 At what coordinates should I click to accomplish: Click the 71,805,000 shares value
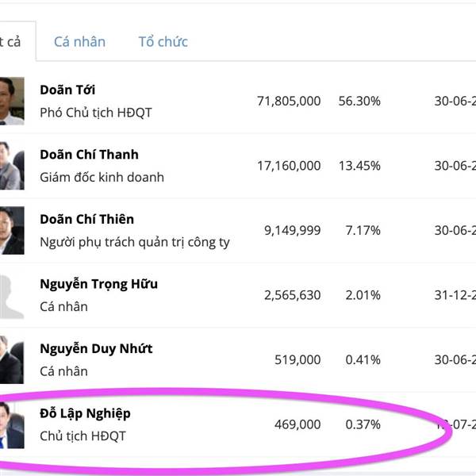(289, 101)
